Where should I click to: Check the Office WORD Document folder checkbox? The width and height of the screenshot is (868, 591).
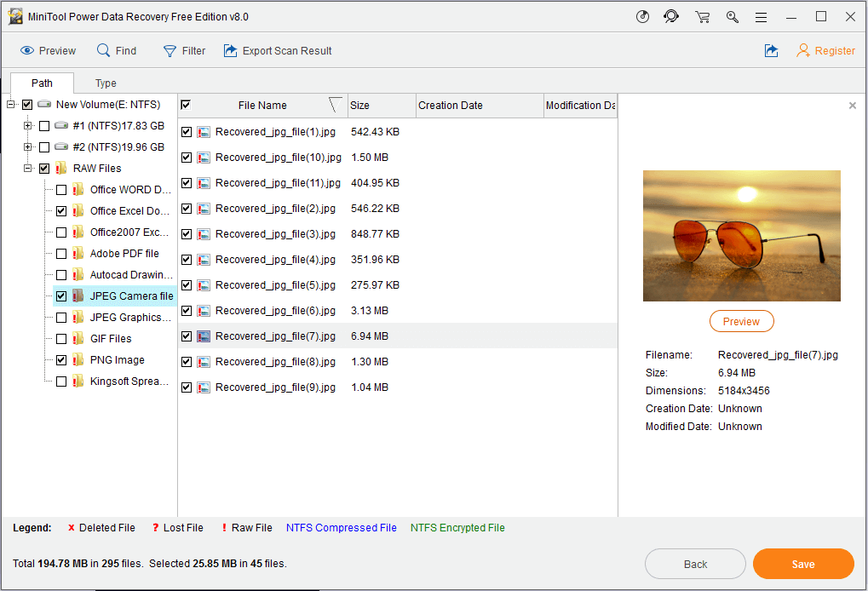(x=61, y=190)
